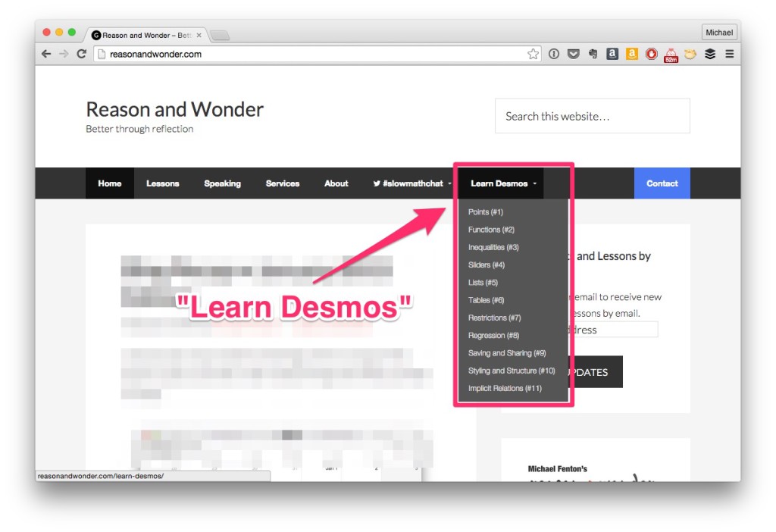This screenshot has height=532, width=776.
Task: Select Sliders (#4) from the dropdown
Action: 486,265
